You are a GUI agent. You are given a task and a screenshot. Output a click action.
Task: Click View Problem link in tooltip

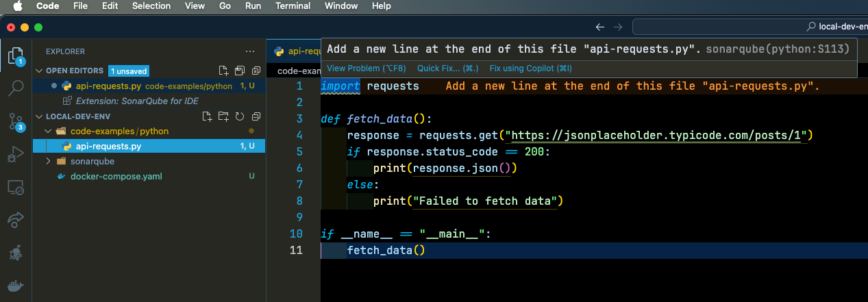pos(366,68)
